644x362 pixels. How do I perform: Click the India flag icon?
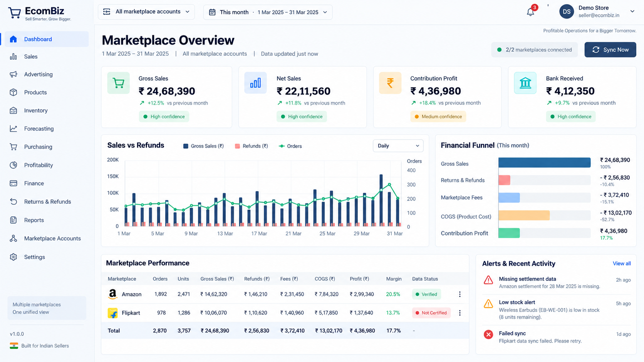tap(14, 346)
